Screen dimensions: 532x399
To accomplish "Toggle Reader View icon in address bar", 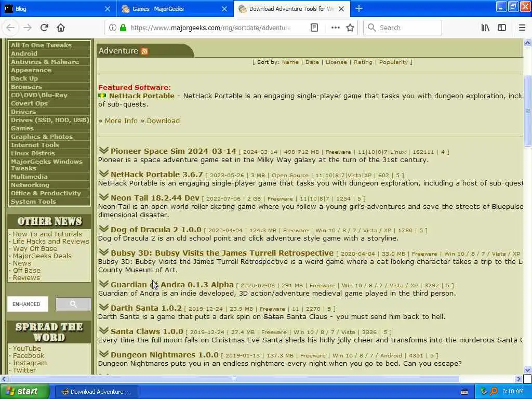I will click(314, 28).
